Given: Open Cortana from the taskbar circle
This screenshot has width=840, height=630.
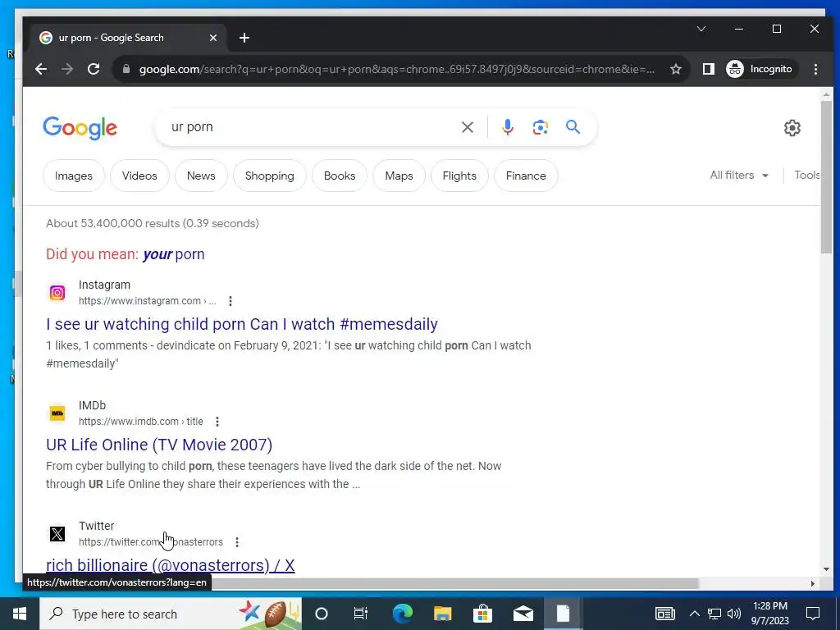Looking at the screenshot, I should pos(322,614).
